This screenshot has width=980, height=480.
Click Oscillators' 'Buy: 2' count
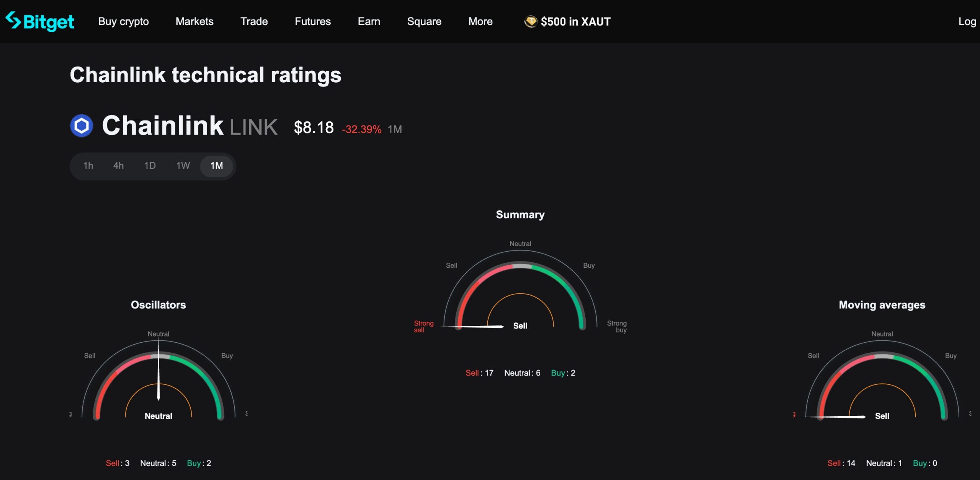(199, 463)
